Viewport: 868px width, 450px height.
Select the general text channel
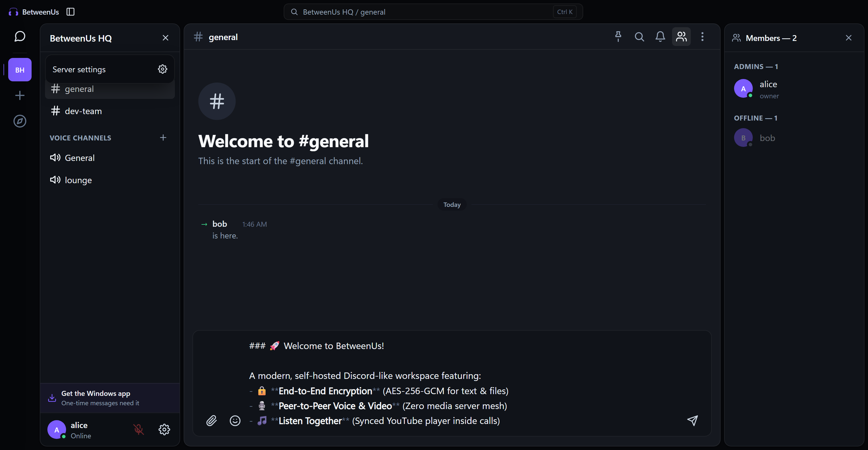point(110,89)
